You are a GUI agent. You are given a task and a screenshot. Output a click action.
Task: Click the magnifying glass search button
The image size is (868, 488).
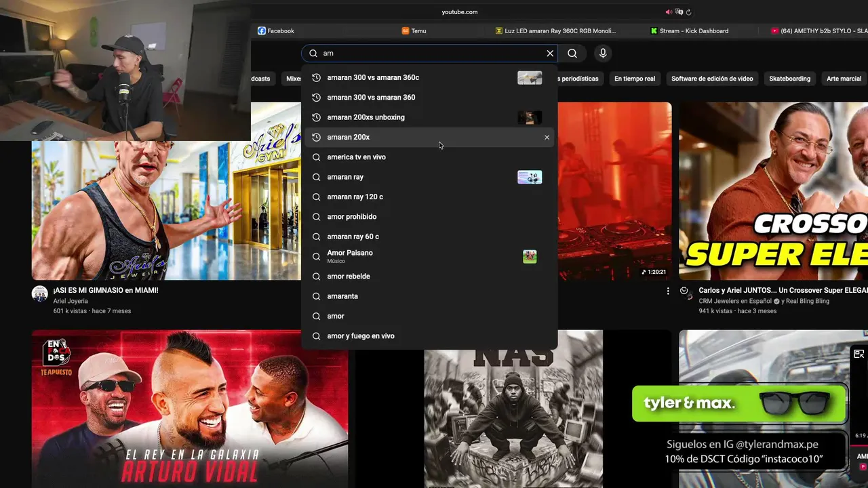click(x=572, y=53)
